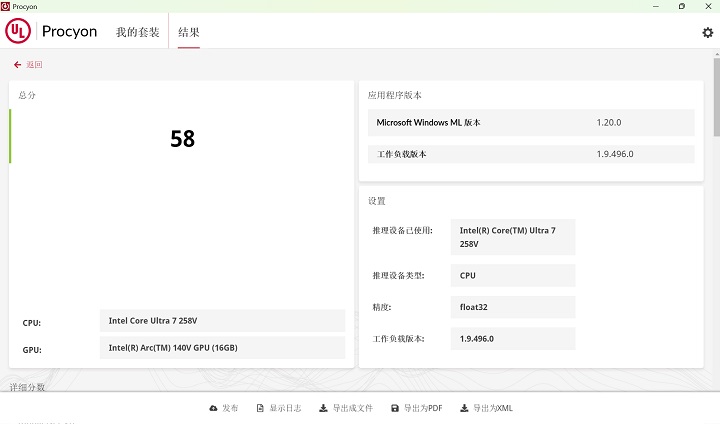Viewport: 720px width, 424px height.
Task: Switch to the 结果 tab
Action: (189, 32)
